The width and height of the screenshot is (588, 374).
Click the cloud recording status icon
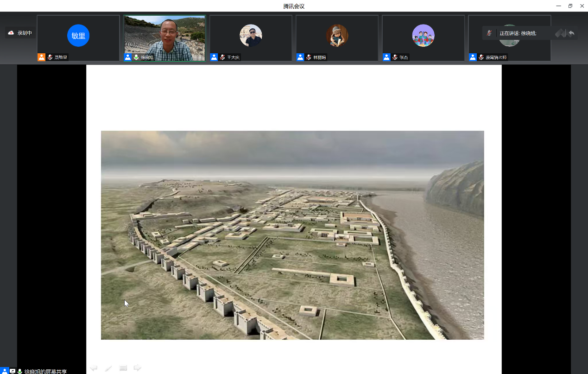(x=11, y=33)
